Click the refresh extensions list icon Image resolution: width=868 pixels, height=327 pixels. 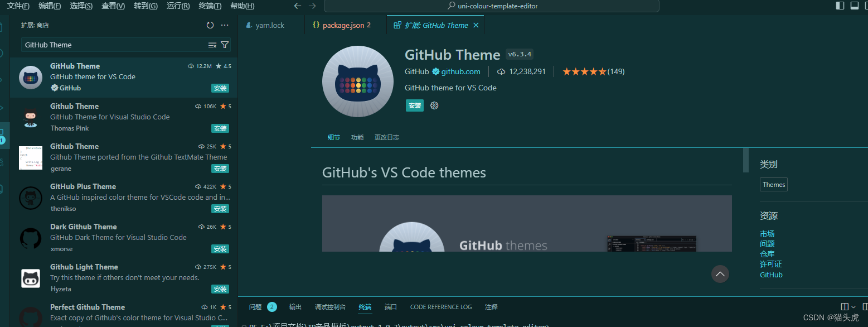[210, 25]
